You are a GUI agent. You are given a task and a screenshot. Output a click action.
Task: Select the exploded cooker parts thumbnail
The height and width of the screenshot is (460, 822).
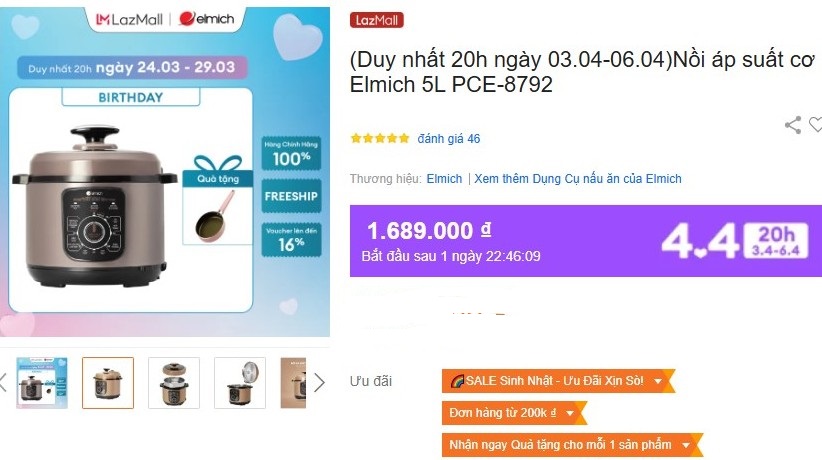pos(174,383)
